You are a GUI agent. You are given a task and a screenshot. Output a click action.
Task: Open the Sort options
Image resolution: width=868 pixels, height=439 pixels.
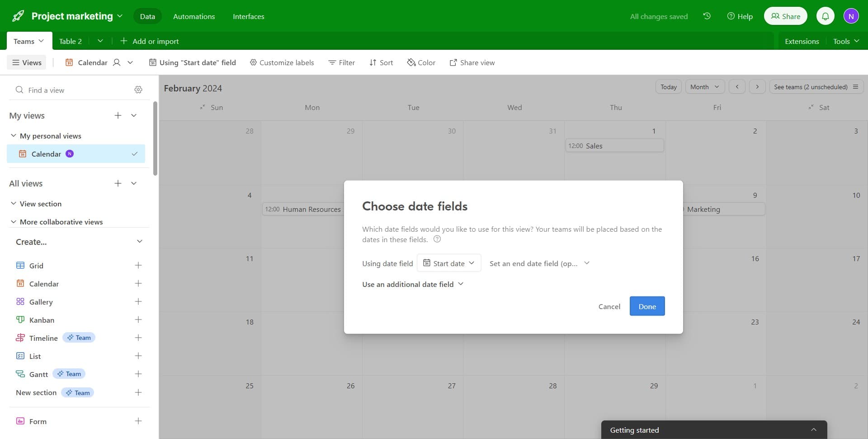381,62
